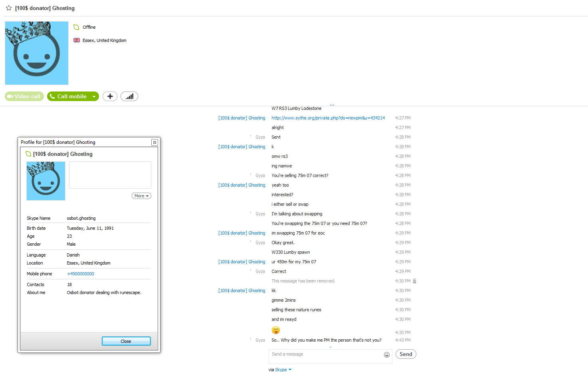Screen dimensions: 588x372
Task: Click message 'W330 Lumby spawn'
Action: click(x=291, y=252)
